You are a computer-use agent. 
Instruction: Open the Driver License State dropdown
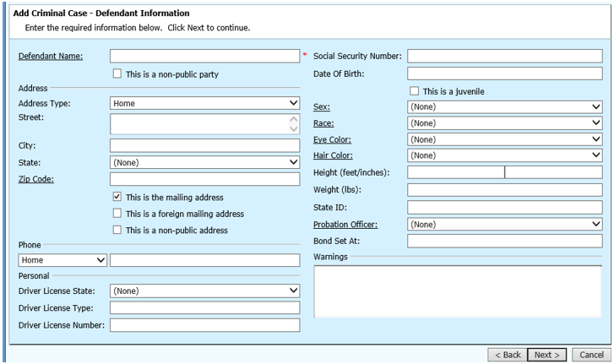point(204,291)
